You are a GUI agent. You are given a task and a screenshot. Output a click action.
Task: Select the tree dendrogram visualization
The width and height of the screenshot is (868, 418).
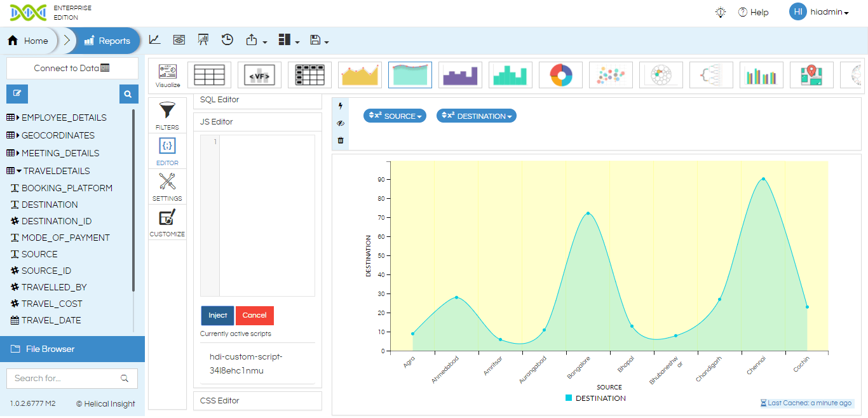711,75
